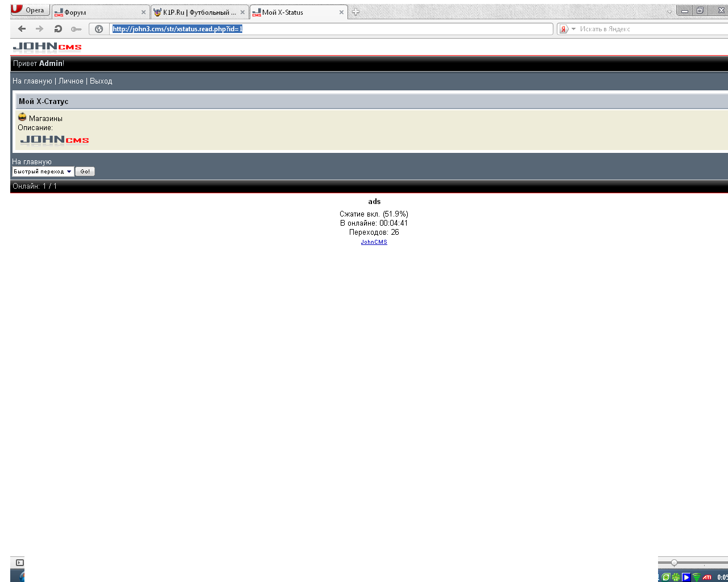Image resolution: width=728 pixels, height=582 pixels.
Task: Close the Мой X-Status tab
Action: point(341,12)
